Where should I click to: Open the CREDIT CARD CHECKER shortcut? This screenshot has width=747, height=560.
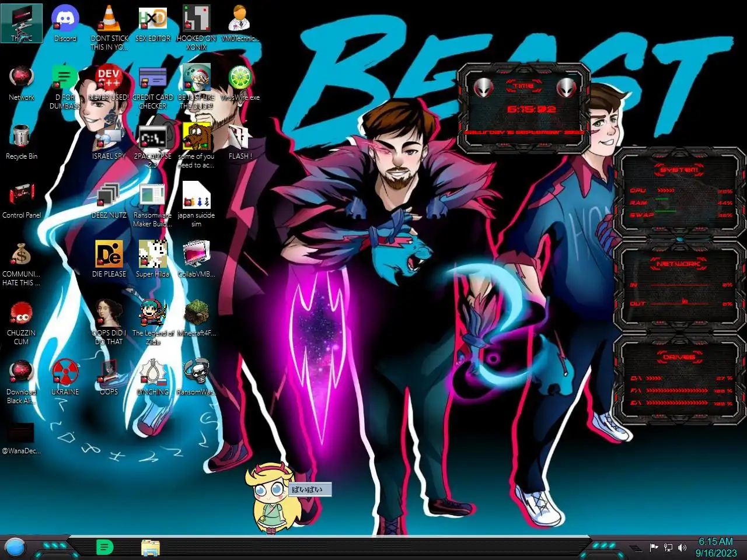pos(153,86)
